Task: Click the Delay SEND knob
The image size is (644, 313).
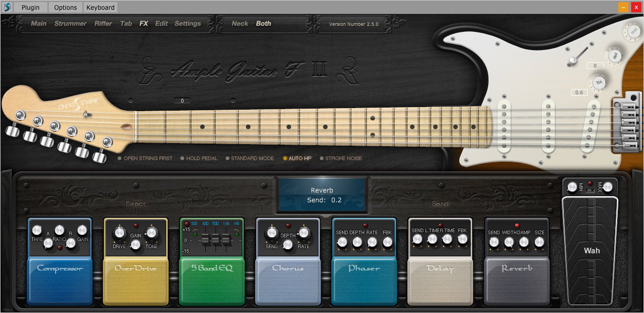Action: point(417,239)
